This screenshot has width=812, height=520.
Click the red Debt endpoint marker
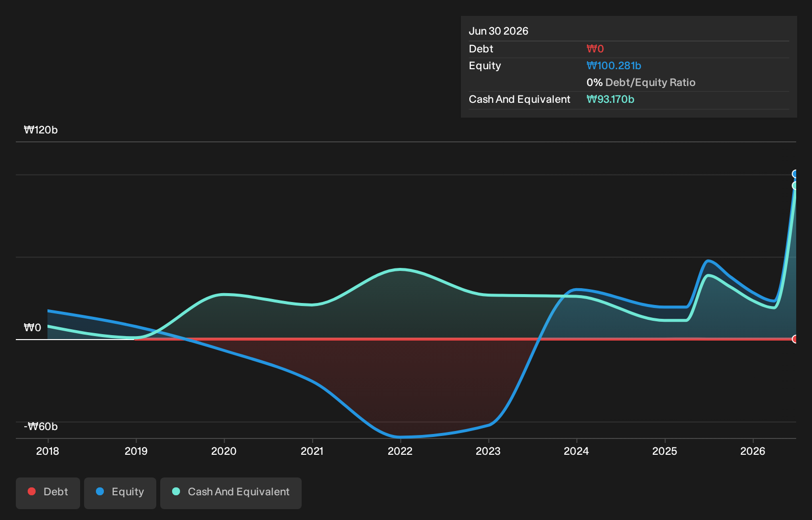tap(794, 339)
